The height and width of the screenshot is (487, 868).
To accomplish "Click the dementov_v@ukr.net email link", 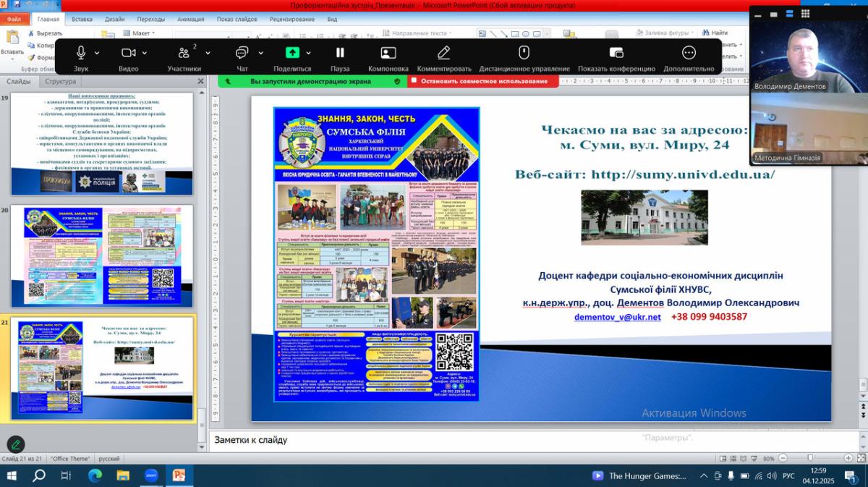I will [x=617, y=317].
